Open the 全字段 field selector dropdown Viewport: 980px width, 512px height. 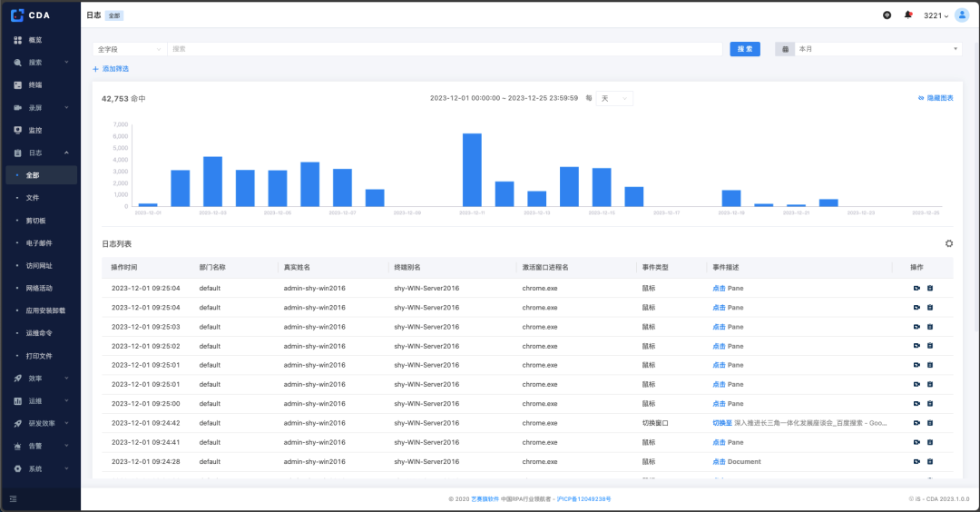pyautogui.click(x=129, y=49)
